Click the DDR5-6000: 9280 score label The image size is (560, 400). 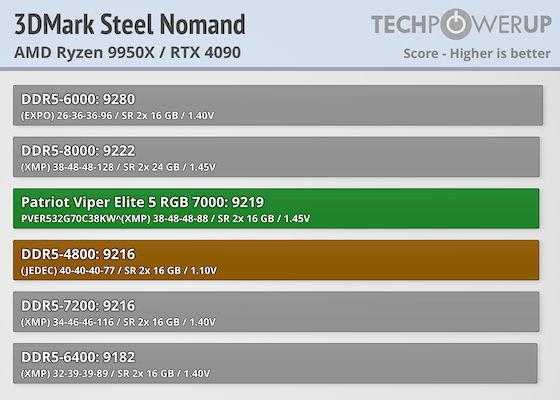pyautogui.click(x=78, y=99)
